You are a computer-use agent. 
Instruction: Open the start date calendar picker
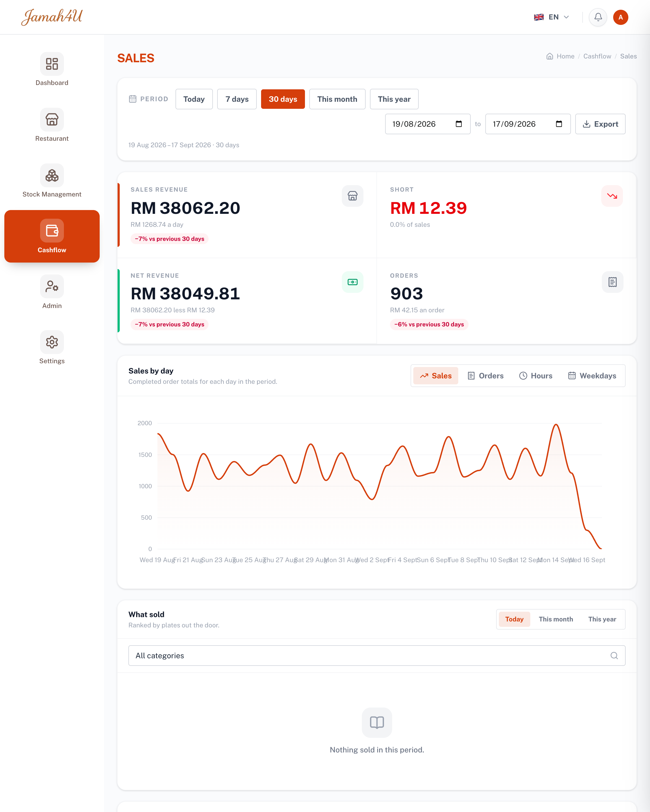click(459, 124)
